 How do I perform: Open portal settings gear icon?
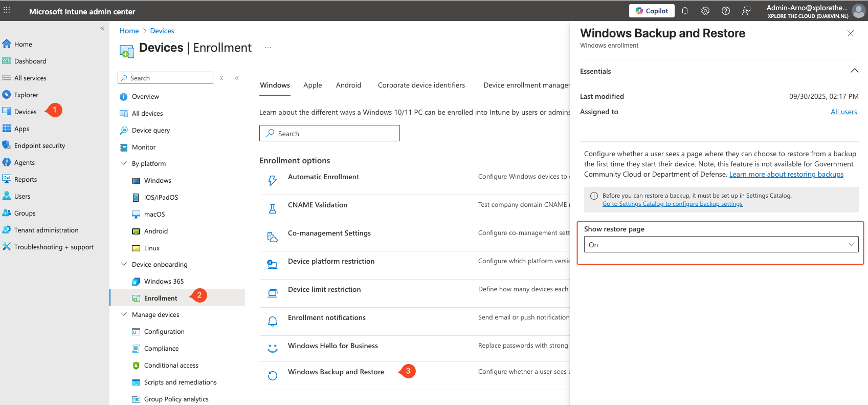pos(705,11)
